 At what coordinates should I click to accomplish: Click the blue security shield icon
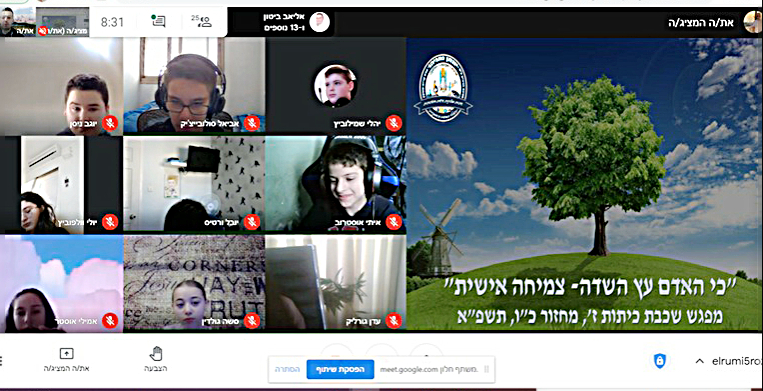point(659,361)
